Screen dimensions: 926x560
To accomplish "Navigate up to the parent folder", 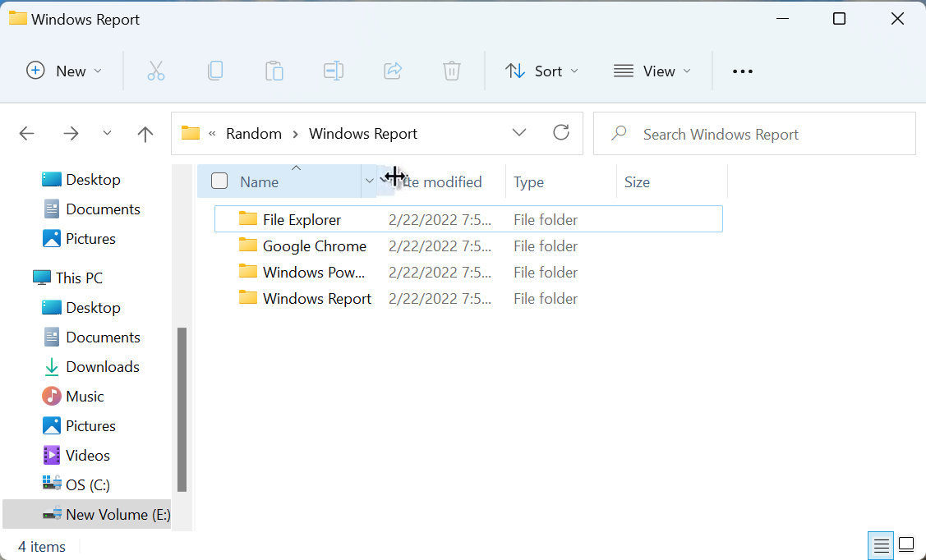I will click(x=145, y=133).
